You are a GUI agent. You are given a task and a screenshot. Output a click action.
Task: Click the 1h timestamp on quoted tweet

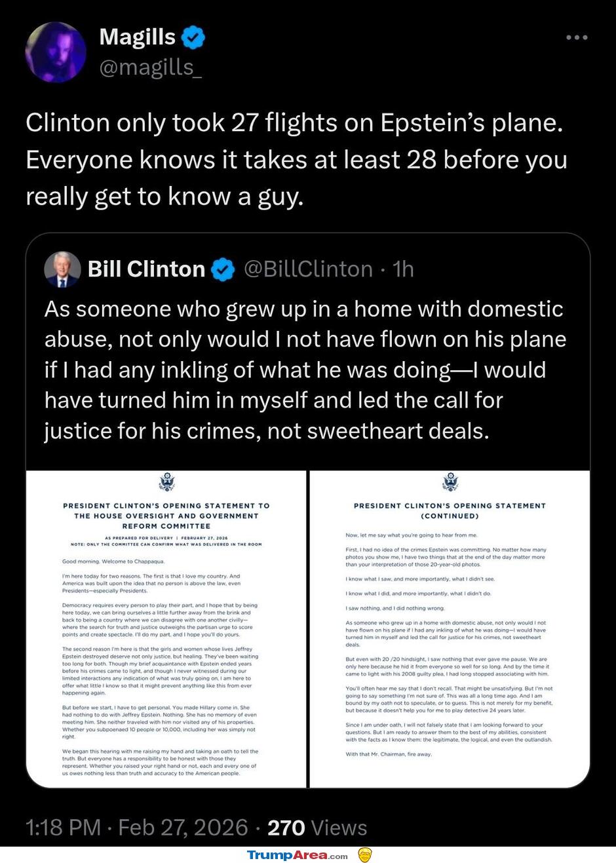(x=403, y=269)
